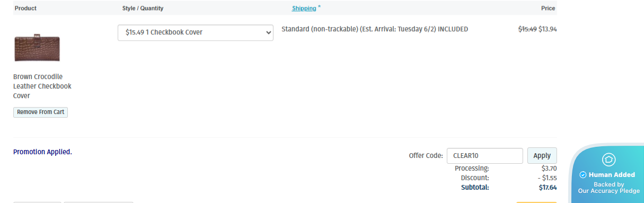The height and width of the screenshot is (203, 644).
Task: Click the checkmark icon beside Human Added
Action: click(583, 175)
